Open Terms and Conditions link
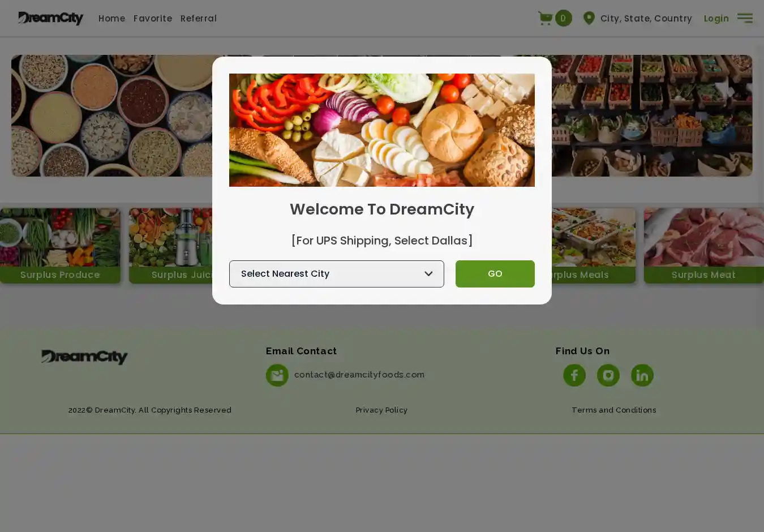764x532 pixels. 614,410
